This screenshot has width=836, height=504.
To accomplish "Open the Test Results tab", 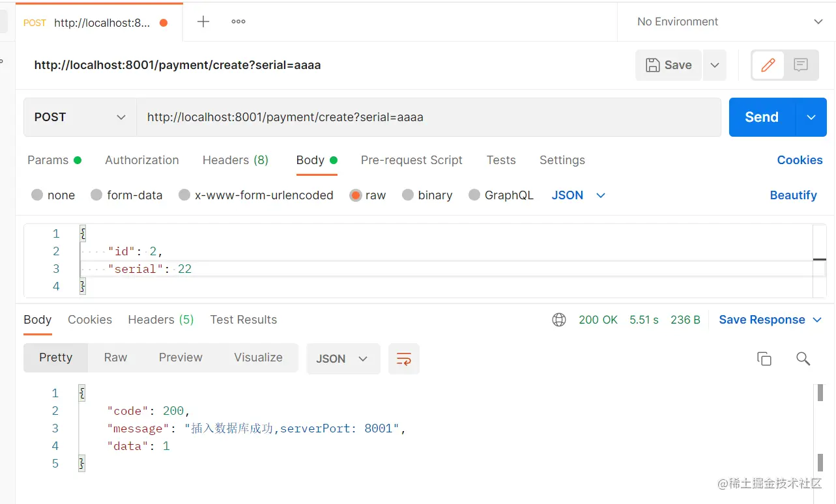I will coord(244,320).
